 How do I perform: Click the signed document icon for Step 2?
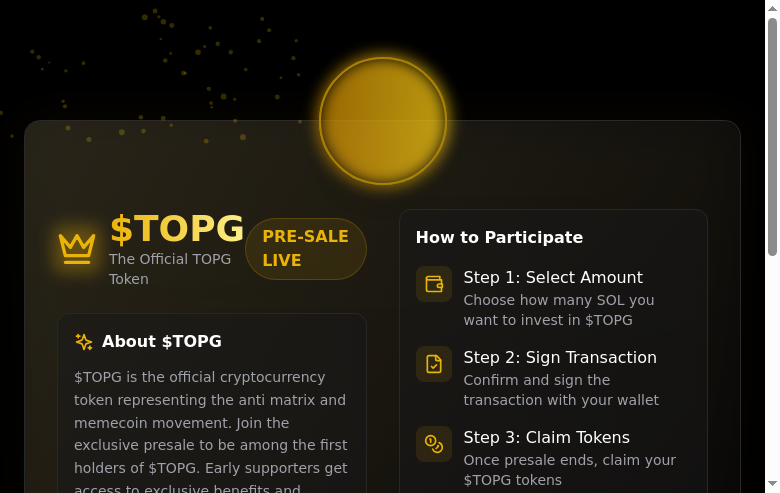click(434, 364)
